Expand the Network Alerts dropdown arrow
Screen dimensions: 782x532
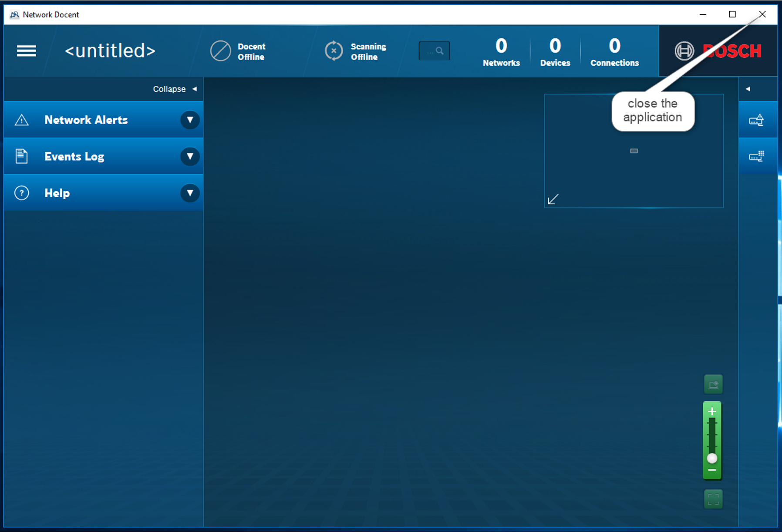click(x=190, y=120)
